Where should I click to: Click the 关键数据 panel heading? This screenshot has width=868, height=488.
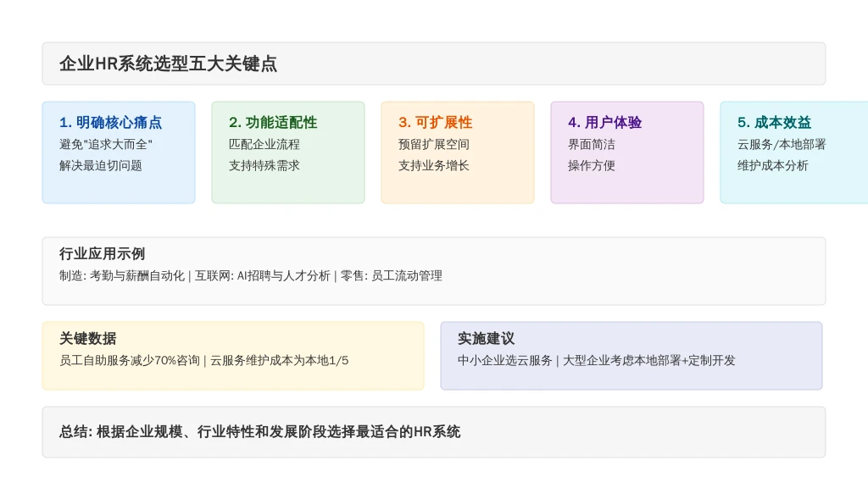pyautogui.click(x=87, y=339)
